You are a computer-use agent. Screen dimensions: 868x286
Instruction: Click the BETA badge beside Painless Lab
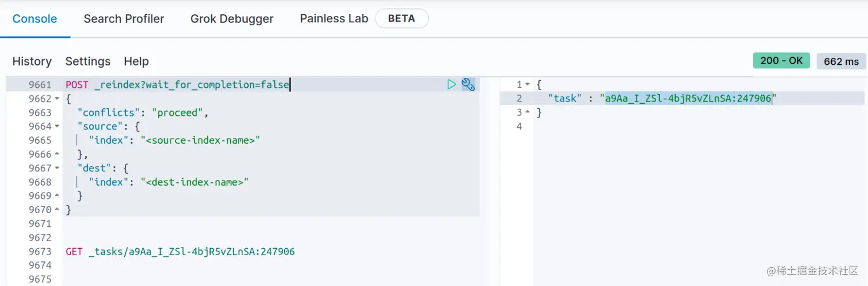coord(401,18)
